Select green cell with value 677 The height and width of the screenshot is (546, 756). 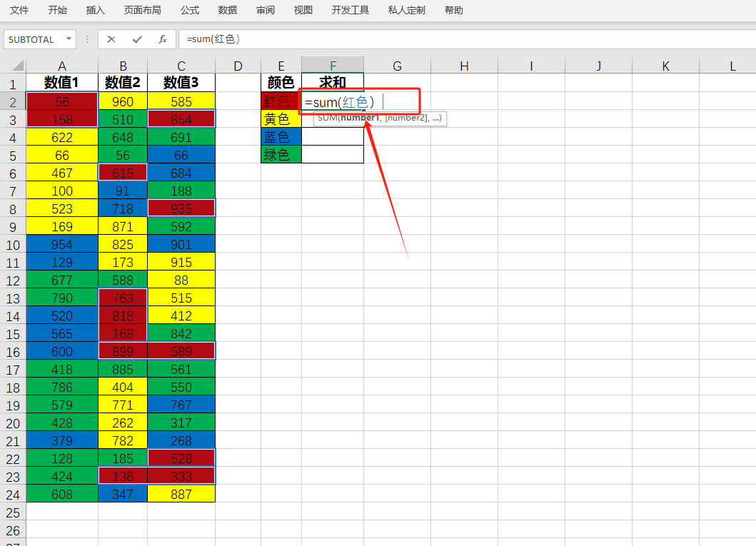point(62,280)
